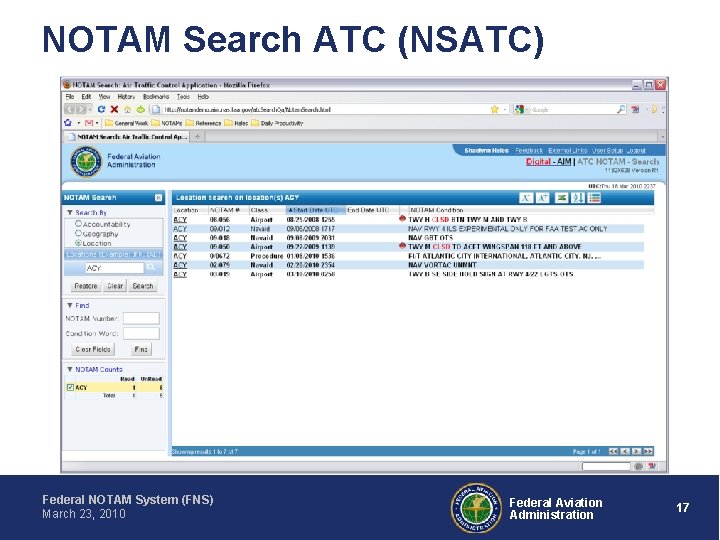Open the Daily Productivity bookmark folder
Image resolution: width=720 pixels, height=540 pixels.
pos(277,123)
